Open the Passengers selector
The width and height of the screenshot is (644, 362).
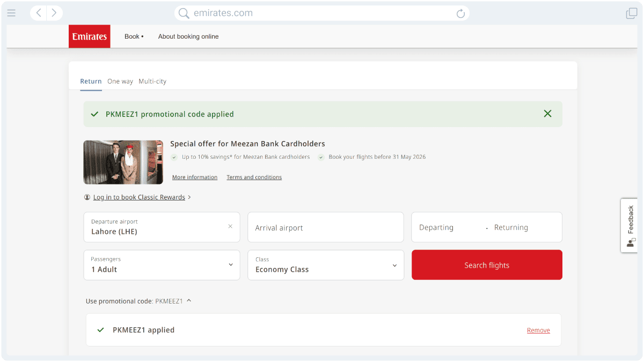point(162,264)
